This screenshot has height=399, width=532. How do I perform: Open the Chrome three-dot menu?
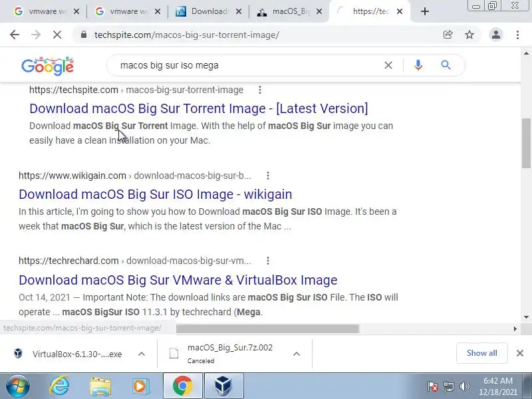[517, 35]
